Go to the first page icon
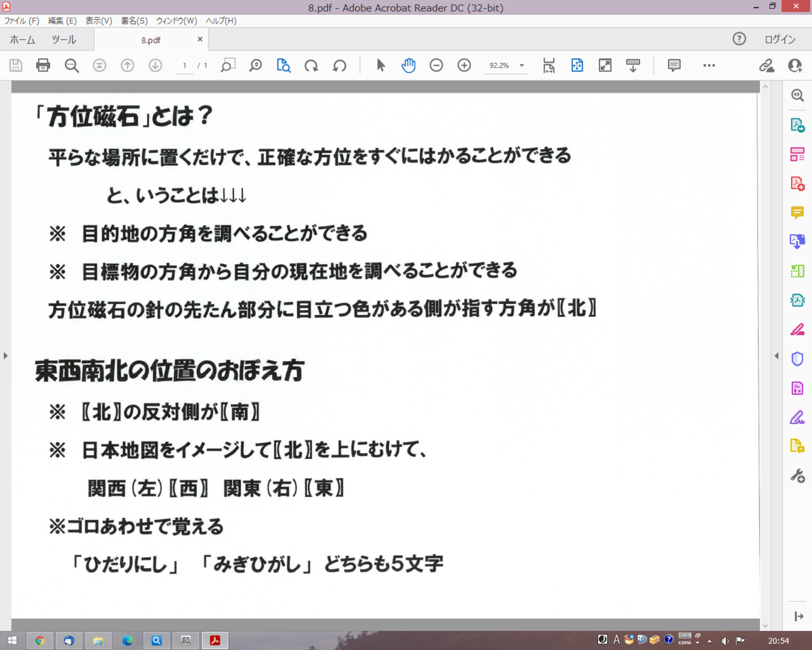 tap(99, 66)
